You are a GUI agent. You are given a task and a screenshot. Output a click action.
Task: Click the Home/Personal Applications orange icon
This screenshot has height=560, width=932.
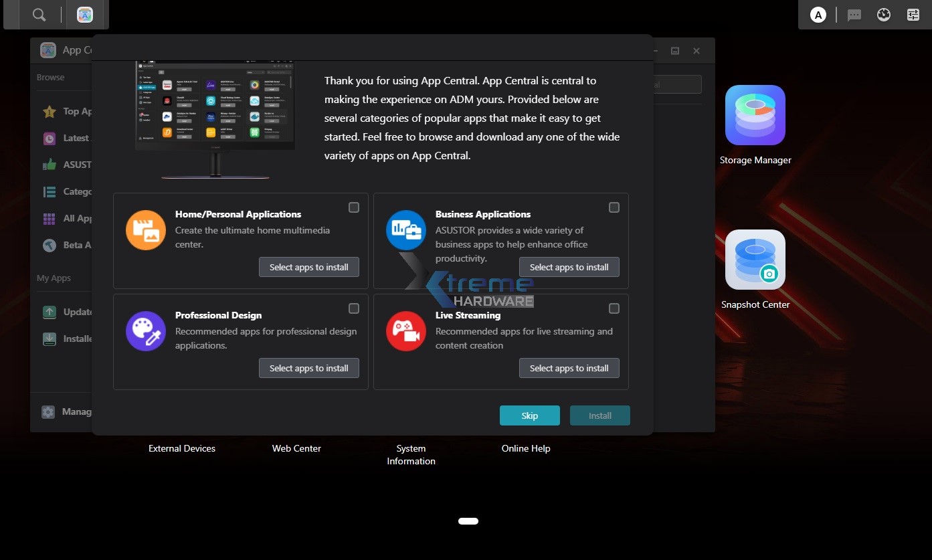pyautogui.click(x=146, y=230)
